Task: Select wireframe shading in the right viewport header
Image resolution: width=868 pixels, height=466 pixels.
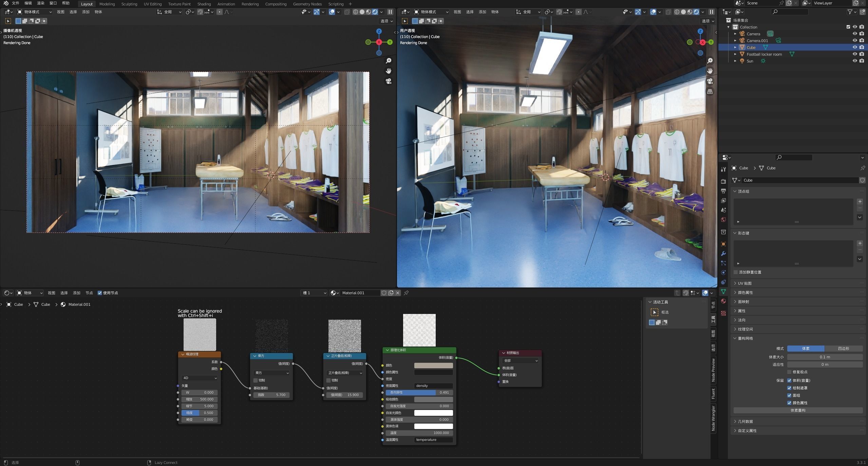Action: point(677,12)
